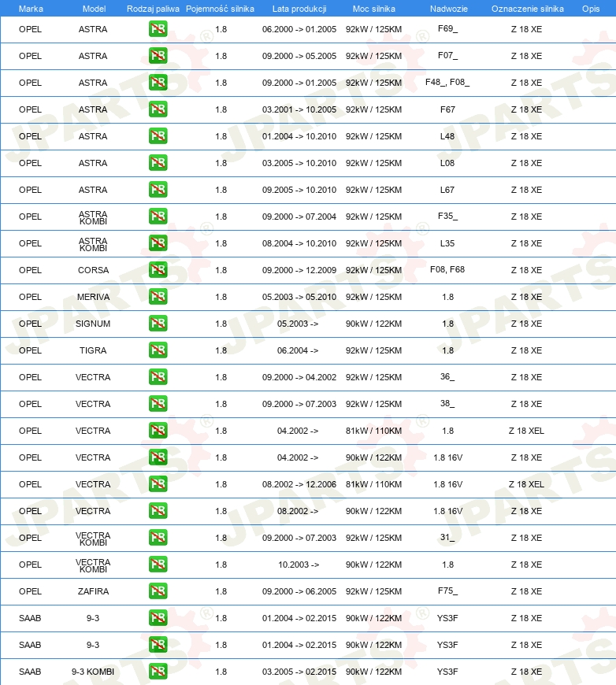The height and width of the screenshot is (685, 616).
Task: Click 92kW / 125KM in CORSA row
Action: [x=373, y=270]
